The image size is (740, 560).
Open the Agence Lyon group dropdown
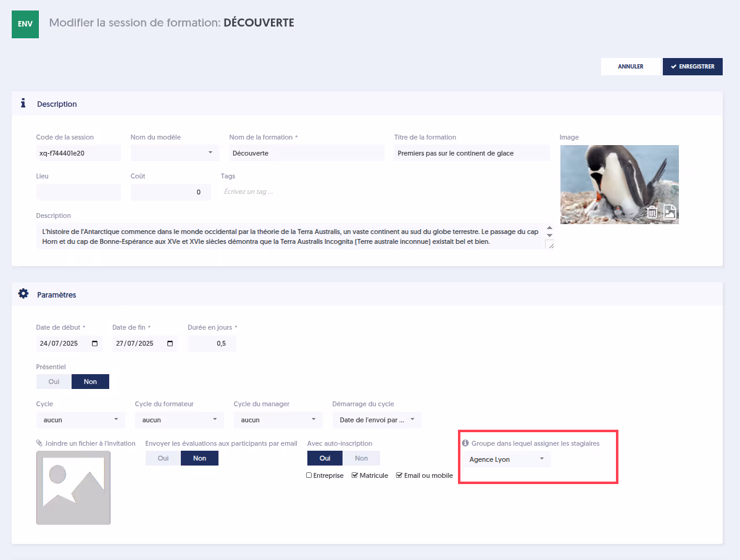point(506,459)
